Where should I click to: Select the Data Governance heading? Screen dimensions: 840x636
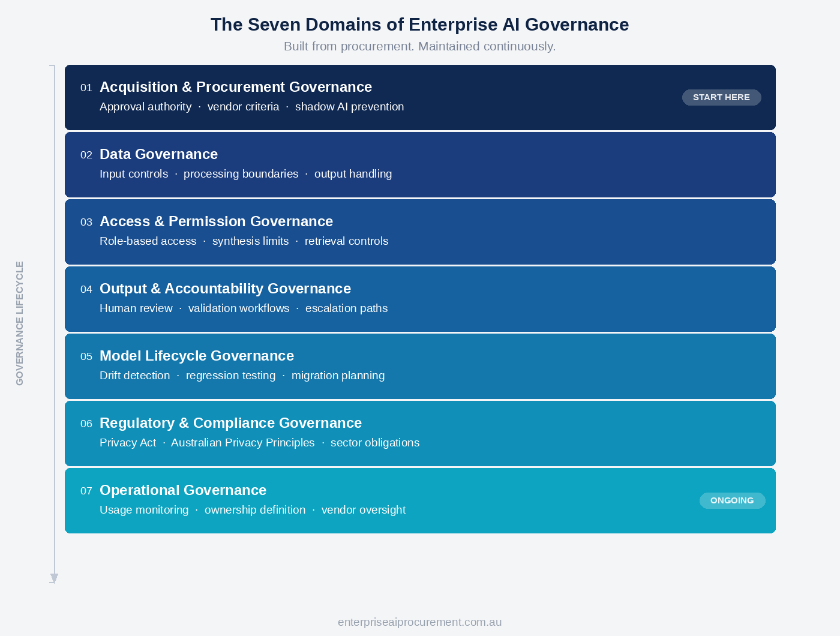[158, 154]
